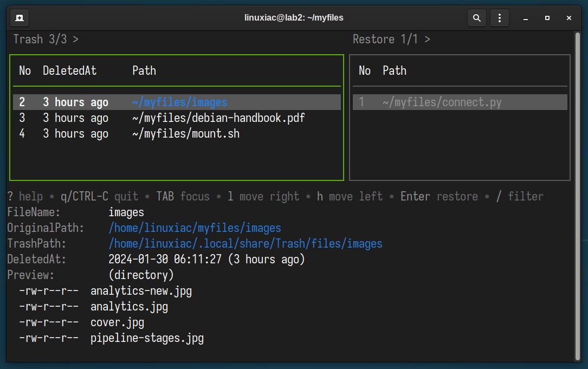Minimize the terminal window
This screenshot has height=369, width=588.
click(x=526, y=18)
